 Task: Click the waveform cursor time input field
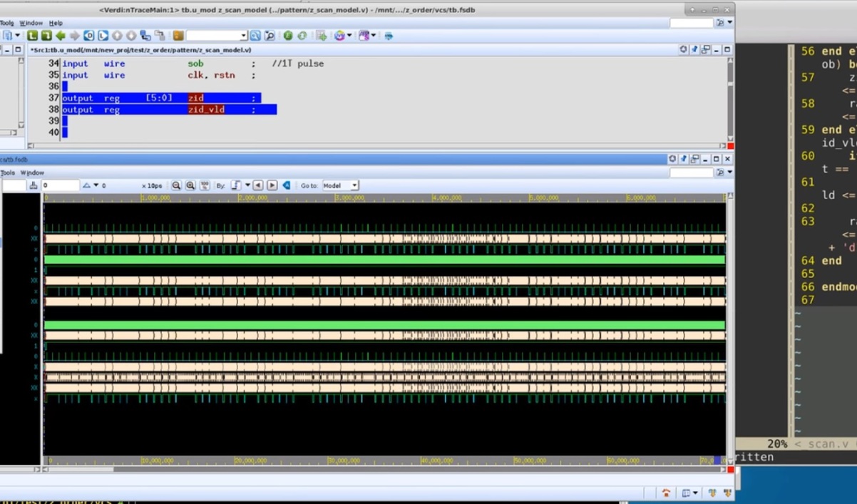click(x=60, y=185)
